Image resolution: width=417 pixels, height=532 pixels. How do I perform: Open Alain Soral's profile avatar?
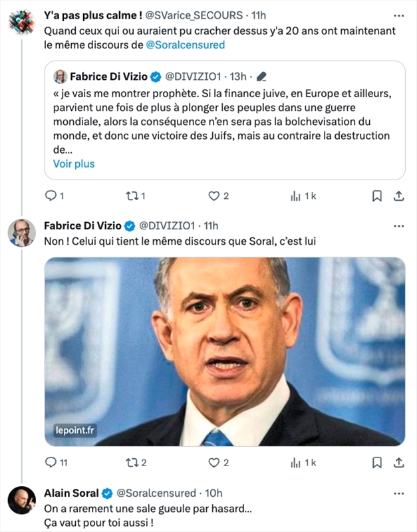pos(21,500)
